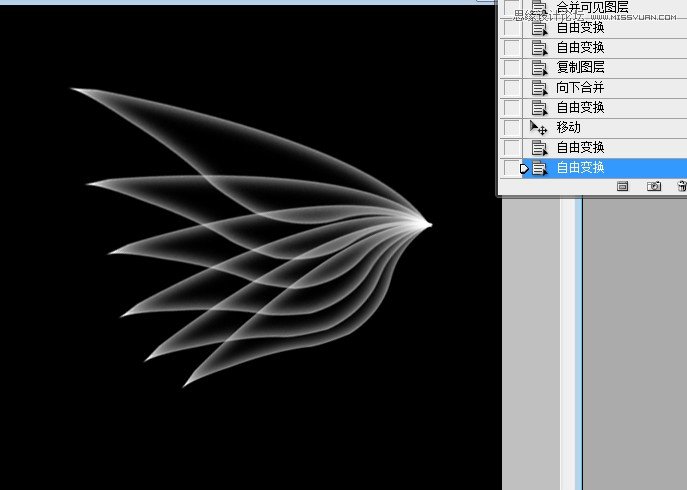Click the step icon beside 复制图层
The image size is (687, 490).
click(x=539, y=68)
